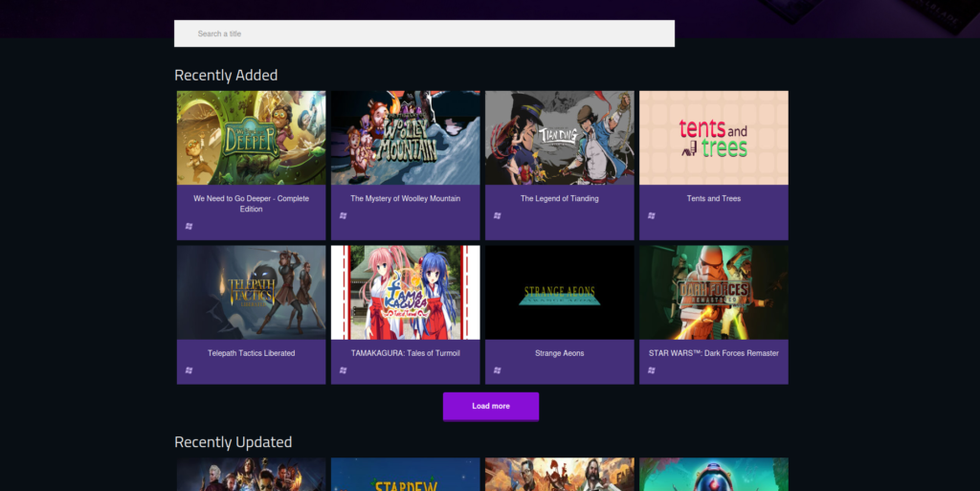Select The Legend of Tianding cover art
Screen dimensions: 980x491
point(559,138)
